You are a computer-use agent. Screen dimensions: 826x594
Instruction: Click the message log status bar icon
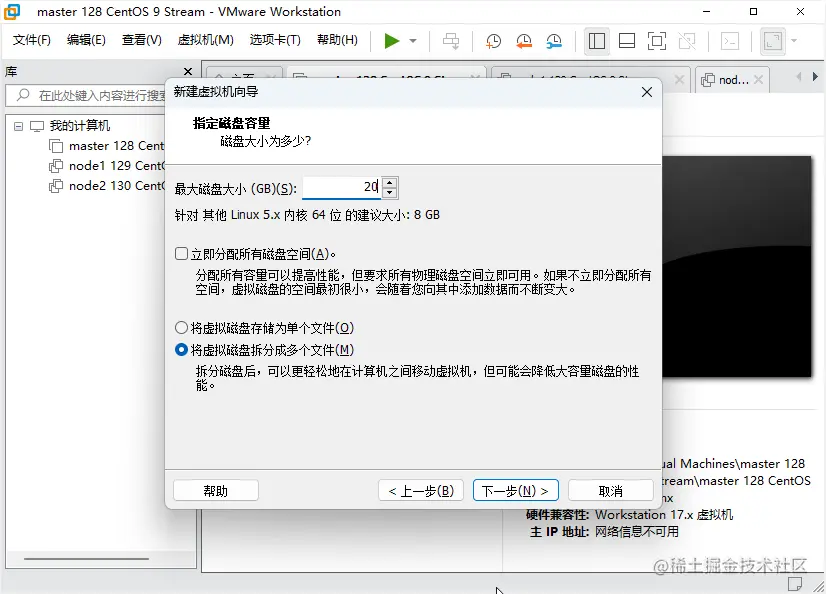point(795,583)
